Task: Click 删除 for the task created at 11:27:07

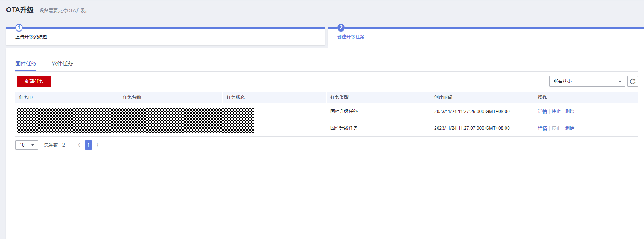Action: point(570,128)
